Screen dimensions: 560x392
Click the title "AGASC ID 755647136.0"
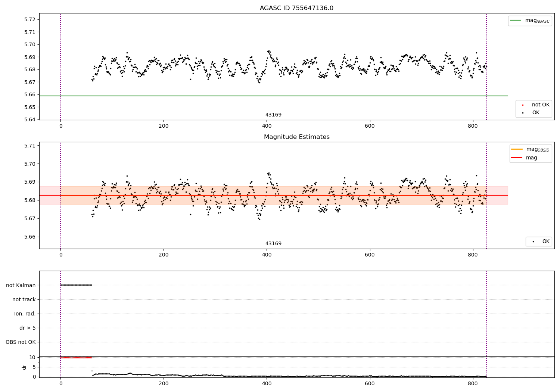[x=296, y=8]
